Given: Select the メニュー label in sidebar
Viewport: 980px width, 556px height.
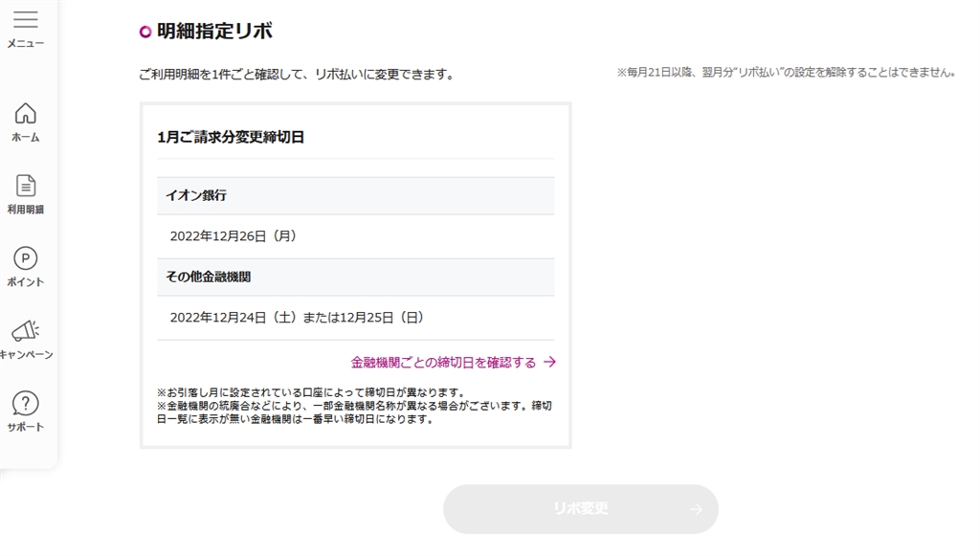Looking at the screenshot, I should [x=26, y=44].
